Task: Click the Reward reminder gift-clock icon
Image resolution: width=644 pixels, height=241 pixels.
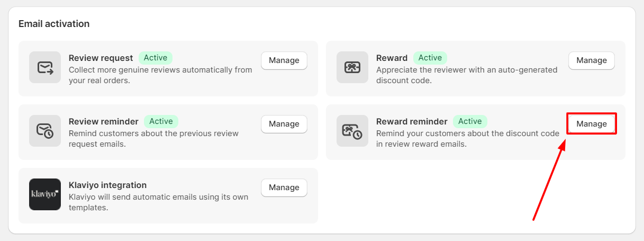Action: [x=352, y=131]
